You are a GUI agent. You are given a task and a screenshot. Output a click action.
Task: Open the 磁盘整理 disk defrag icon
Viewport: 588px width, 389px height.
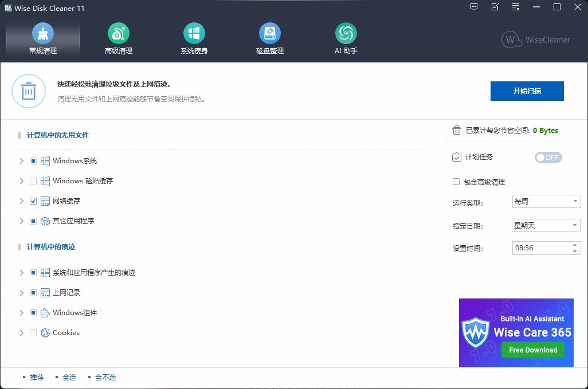click(270, 33)
